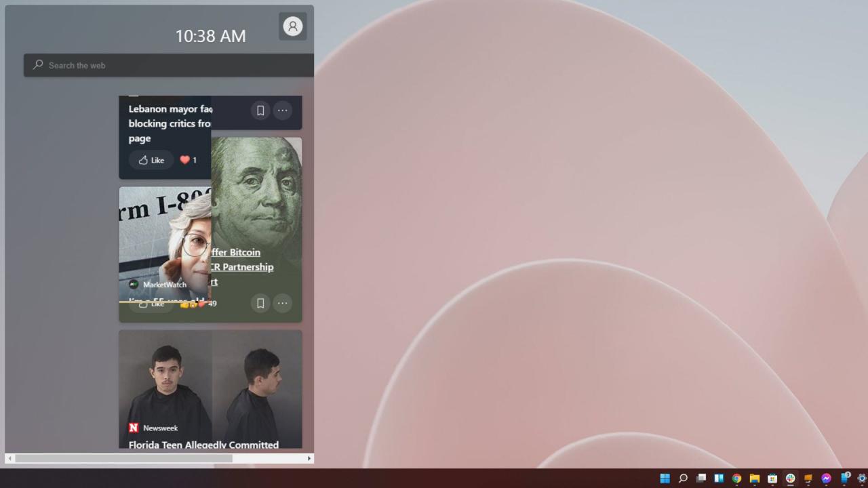Bookmark the Bitcoin Partnership article

coord(260,303)
